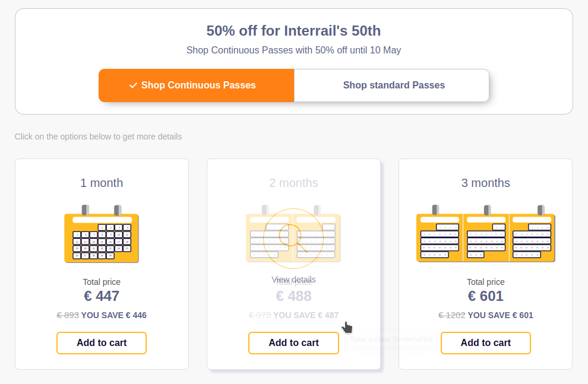The image size is (588, 384).
Task: Select the Shop Continuous Passes tab
Action: [197, 85]
